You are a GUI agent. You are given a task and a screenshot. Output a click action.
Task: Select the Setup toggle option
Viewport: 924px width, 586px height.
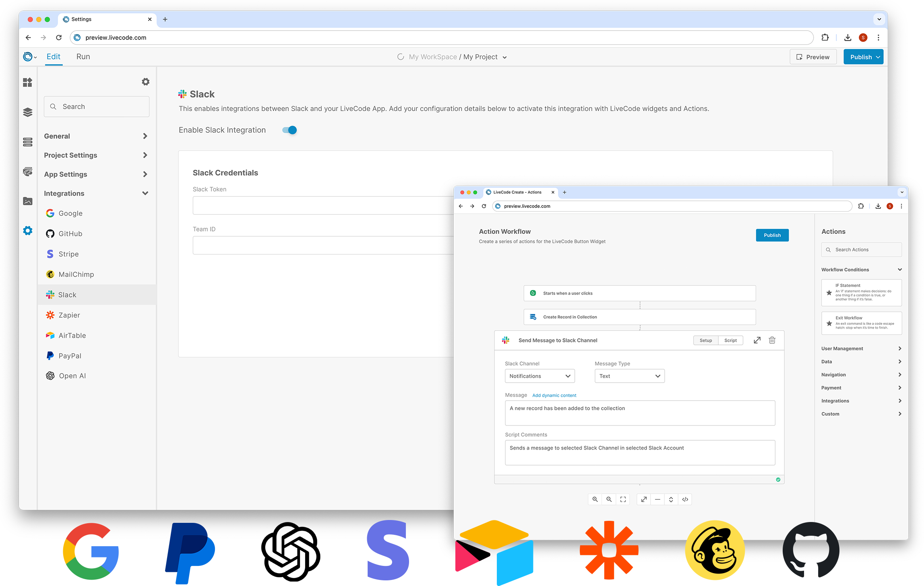pyautogui.click(x=705, y=340)
